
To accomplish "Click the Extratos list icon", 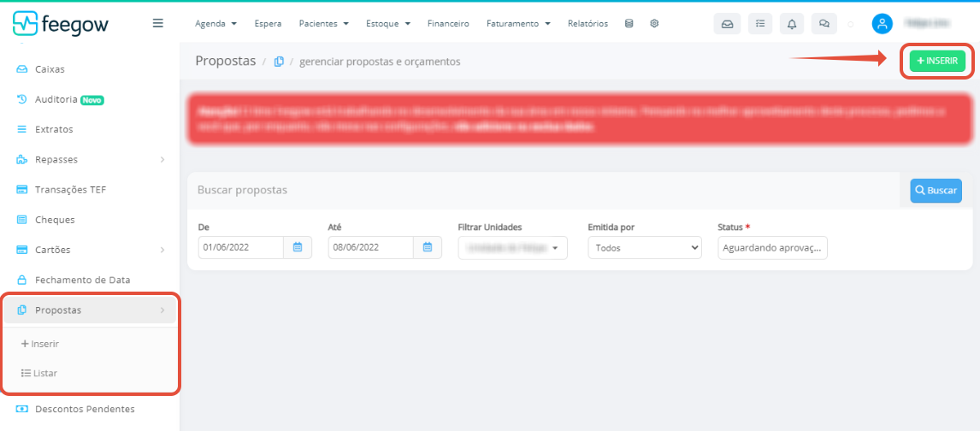I will [x=22, y=129].
